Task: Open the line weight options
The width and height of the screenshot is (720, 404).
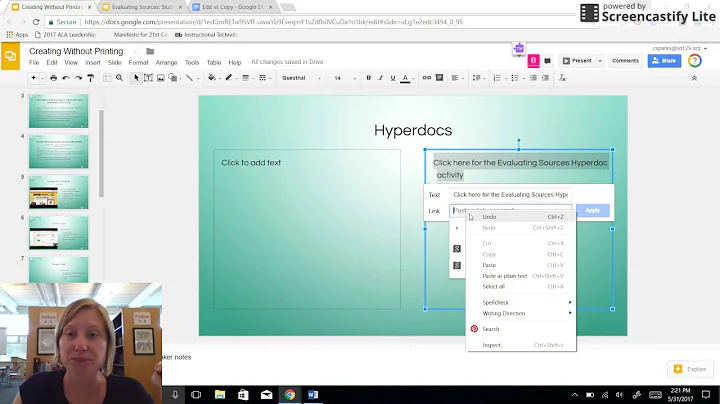Action: [x=246, y=78]
